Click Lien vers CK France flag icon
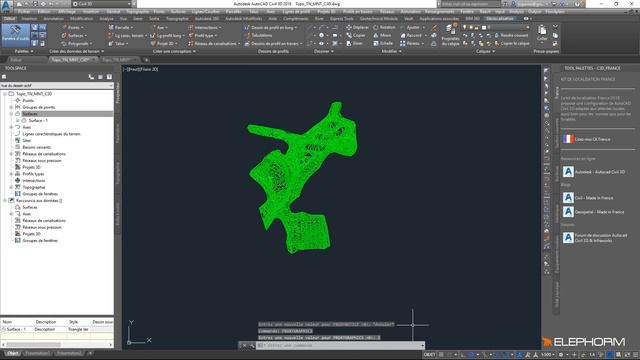Screen dimensions: 640x360 point(568,139)
